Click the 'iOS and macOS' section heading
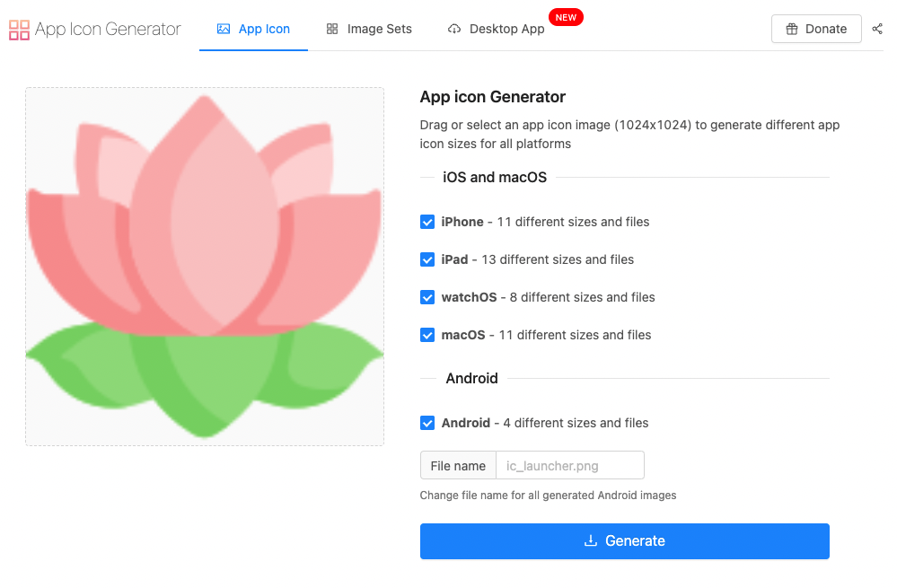The image size is (897, 588). pyautogui.click(x=495, y=178)
